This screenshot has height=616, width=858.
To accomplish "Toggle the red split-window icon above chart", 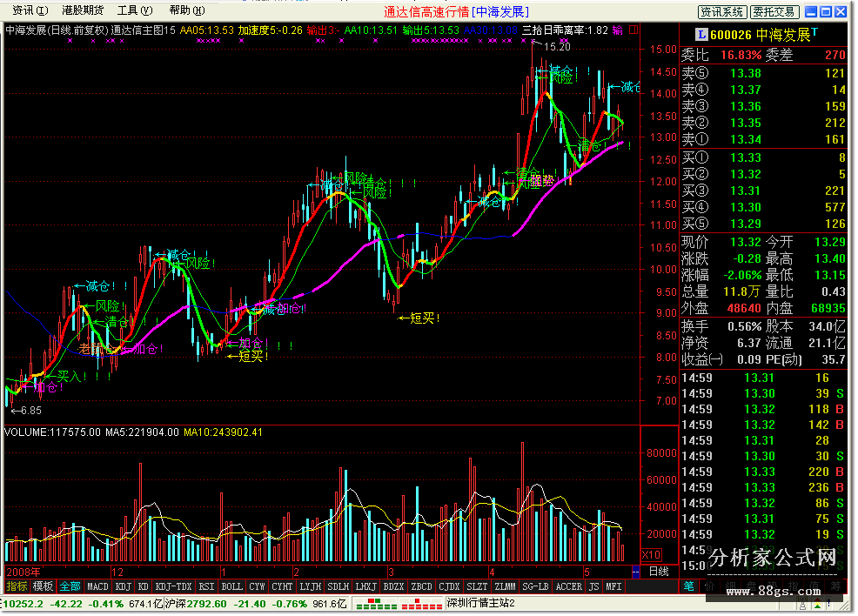I will 633,30.
